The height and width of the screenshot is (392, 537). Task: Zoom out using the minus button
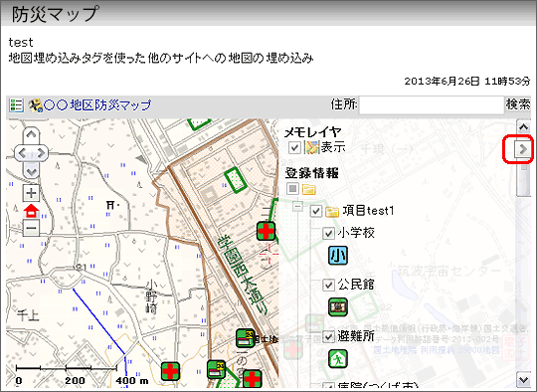(x=31, y=228)
